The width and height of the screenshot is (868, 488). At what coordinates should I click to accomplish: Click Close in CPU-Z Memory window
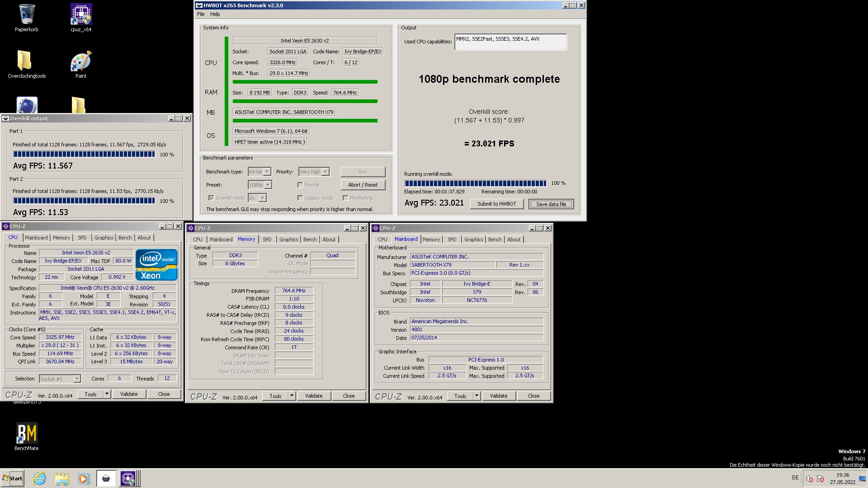point(349,396)
